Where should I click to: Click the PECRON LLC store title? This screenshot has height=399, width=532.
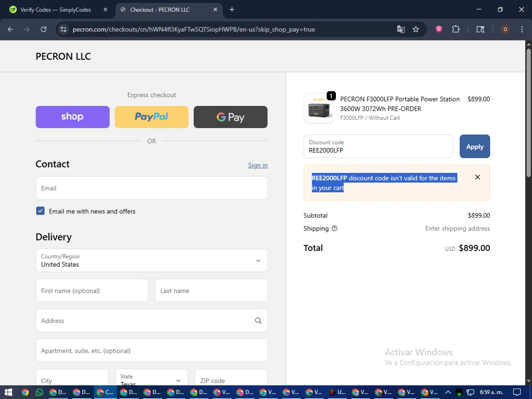coord(63,56)
